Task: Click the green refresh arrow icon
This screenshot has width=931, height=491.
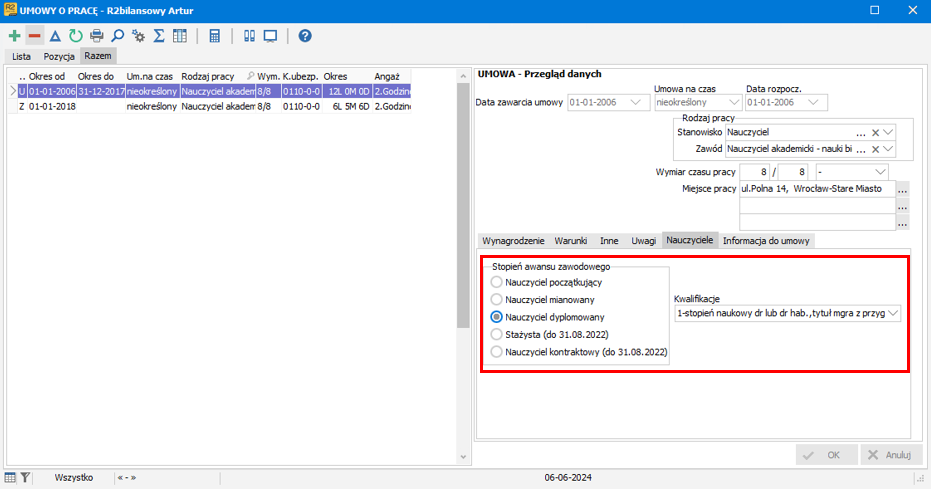Action: coord(75,36)
